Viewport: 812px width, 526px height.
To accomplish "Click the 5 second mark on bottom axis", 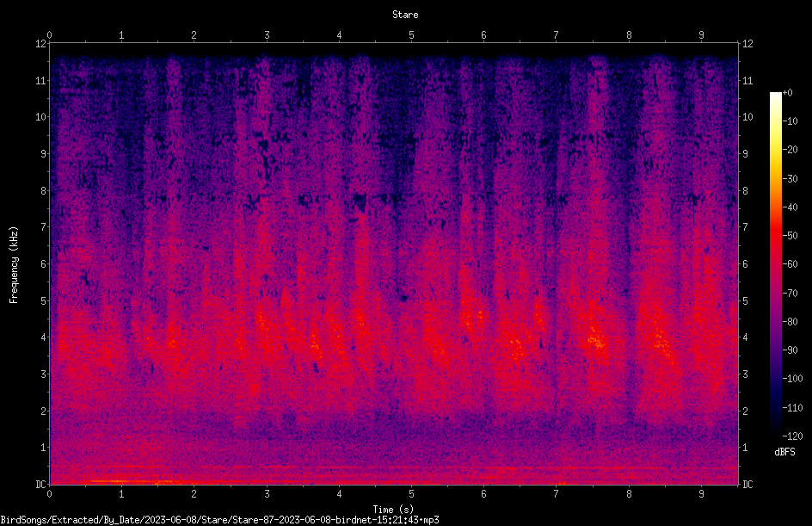I will click(411, 494).
